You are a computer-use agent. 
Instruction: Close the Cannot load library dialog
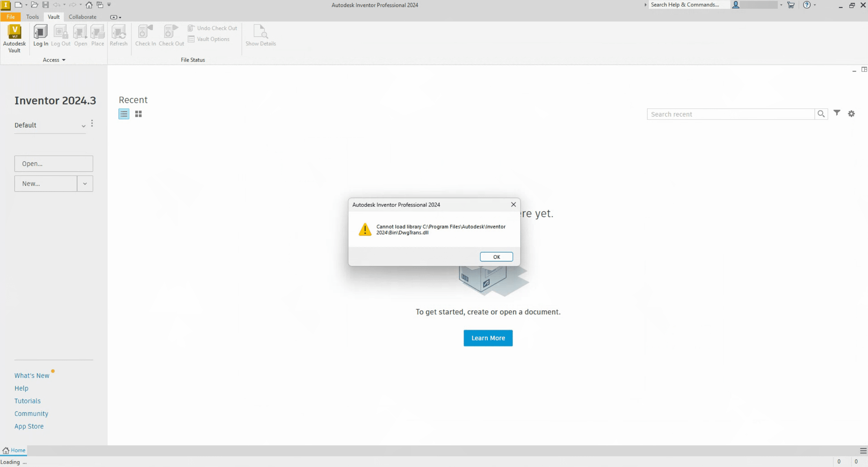[513, 205]
